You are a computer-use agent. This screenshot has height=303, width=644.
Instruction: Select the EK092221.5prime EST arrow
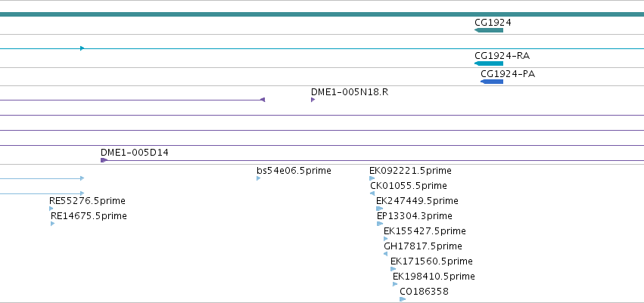click(372, 178)
